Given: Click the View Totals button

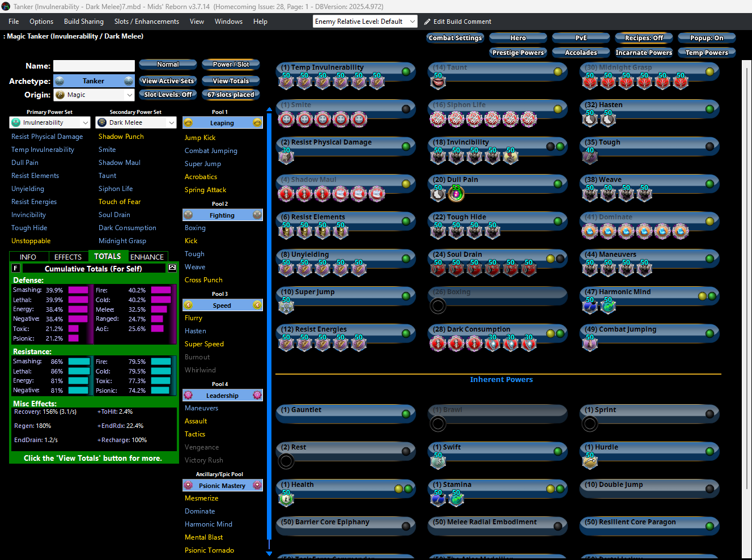Looking at the screenshot, I should [231, 81].
